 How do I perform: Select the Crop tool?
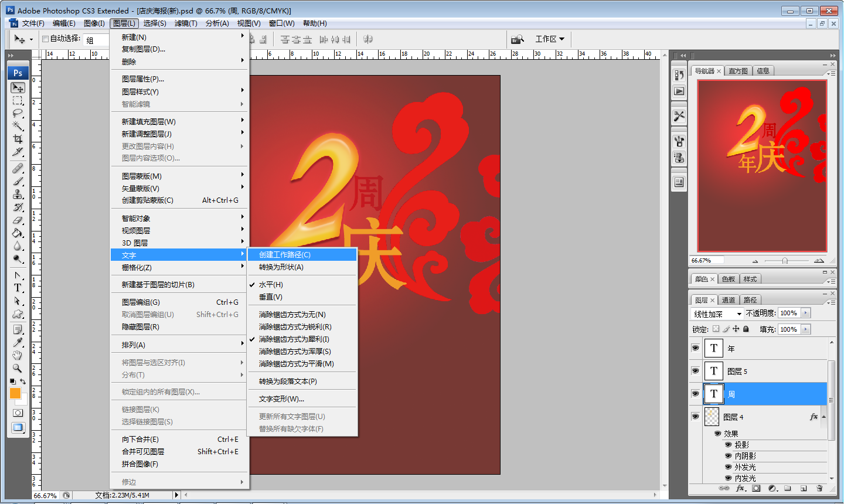click(x=18, y=139)
